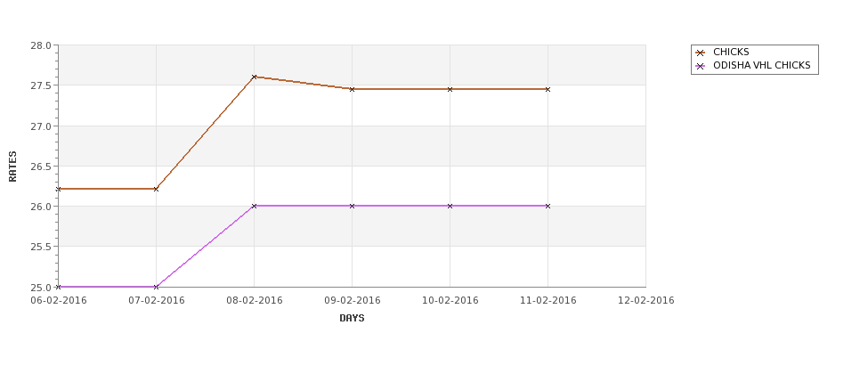Click the 12-02-2016 x-axis date label
This screenshot has height=382, width=868.
[x=645, y=301]
